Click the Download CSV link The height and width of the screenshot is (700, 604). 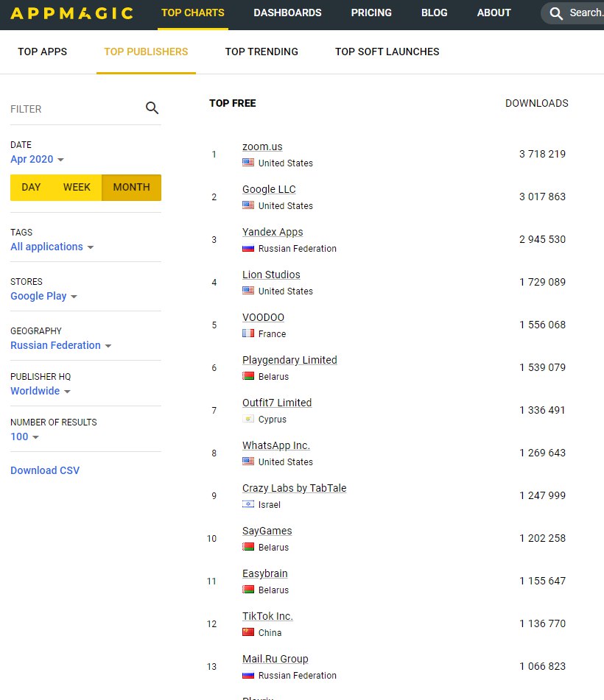tap(45, 470)
